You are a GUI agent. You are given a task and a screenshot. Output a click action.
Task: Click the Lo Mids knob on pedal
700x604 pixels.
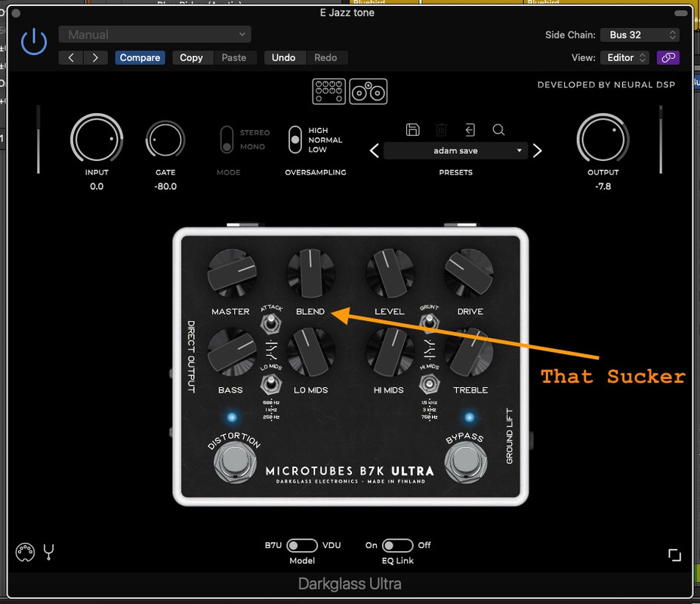coord(310,353)
